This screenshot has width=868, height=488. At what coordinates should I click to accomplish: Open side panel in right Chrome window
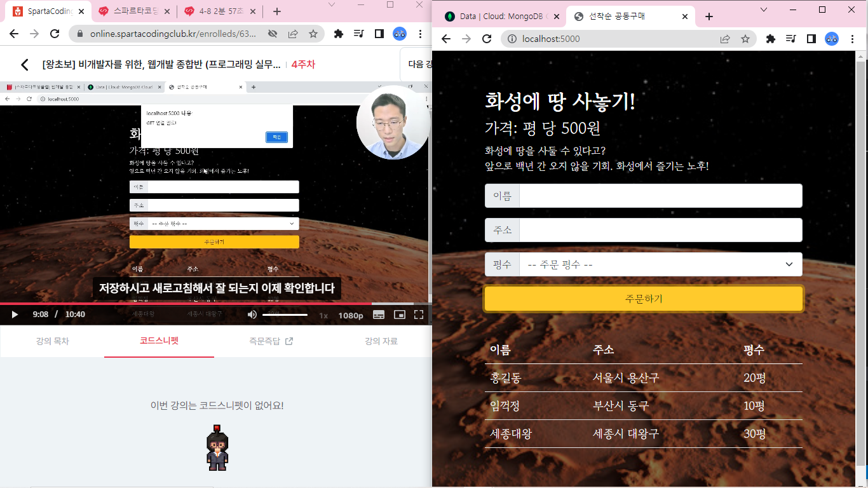pos(811,39)
